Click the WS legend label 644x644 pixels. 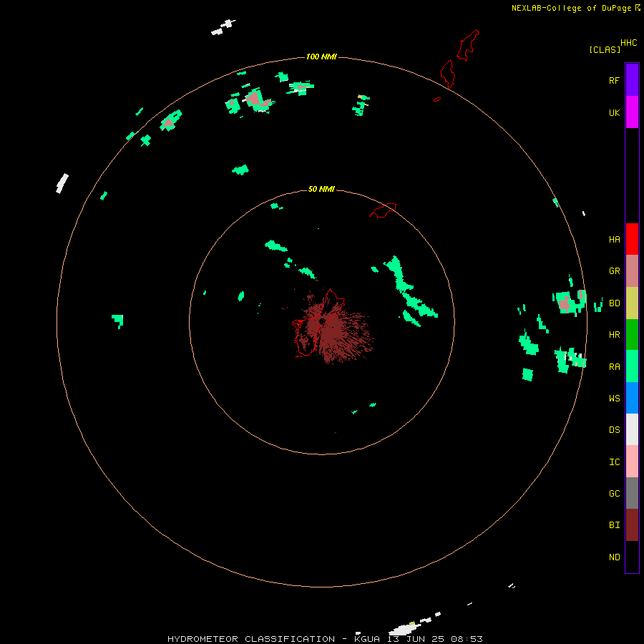[x=614, y=398]
